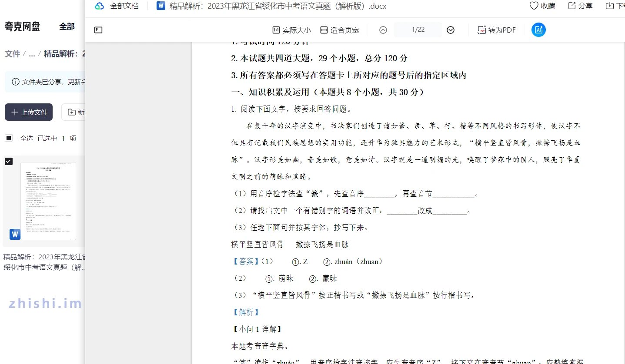
Task: Expand the … breadcrumb item
Action: 32,54
